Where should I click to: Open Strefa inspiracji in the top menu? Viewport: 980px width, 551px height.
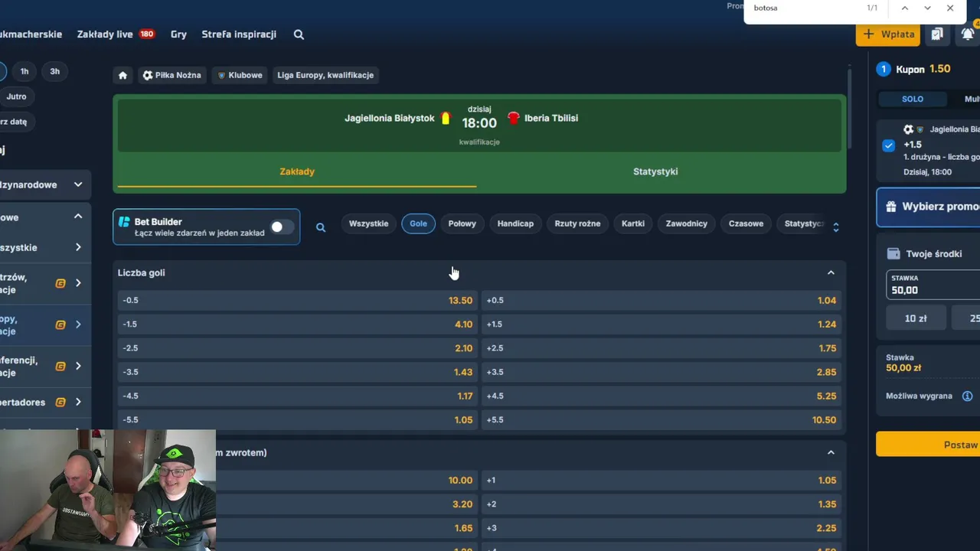(239, 34)
